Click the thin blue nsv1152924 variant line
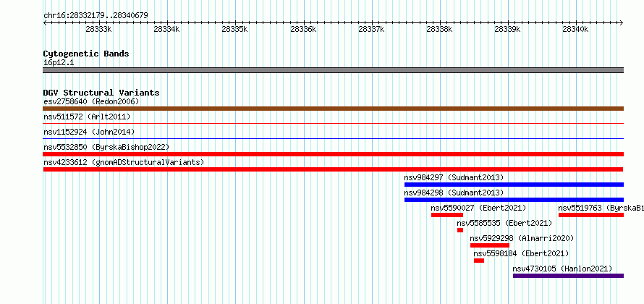The image size is (644, 304). coord(333,138)
